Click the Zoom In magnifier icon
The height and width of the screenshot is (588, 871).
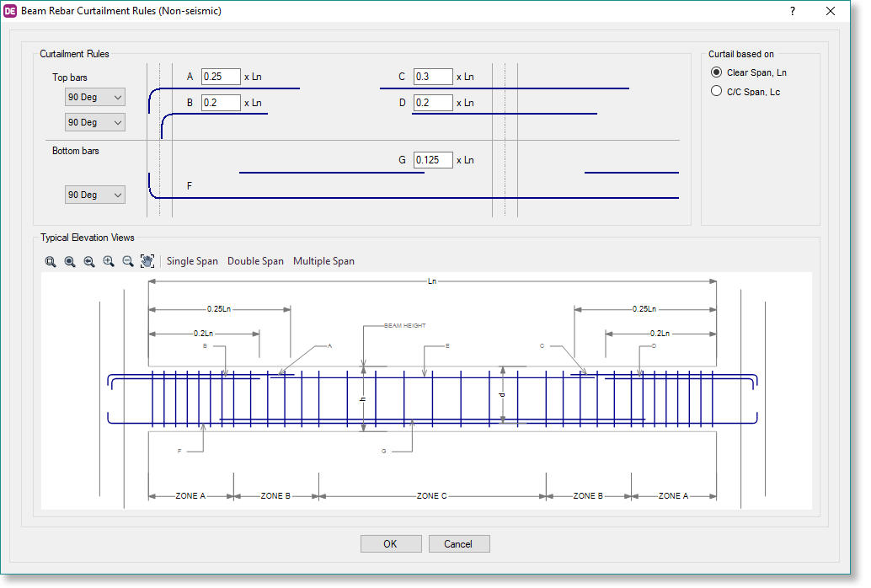tap(109, 261)
